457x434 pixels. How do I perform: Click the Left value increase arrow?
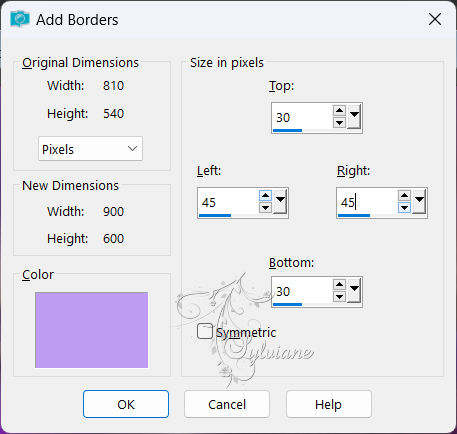pyautogui.click(x=265, y=196)
